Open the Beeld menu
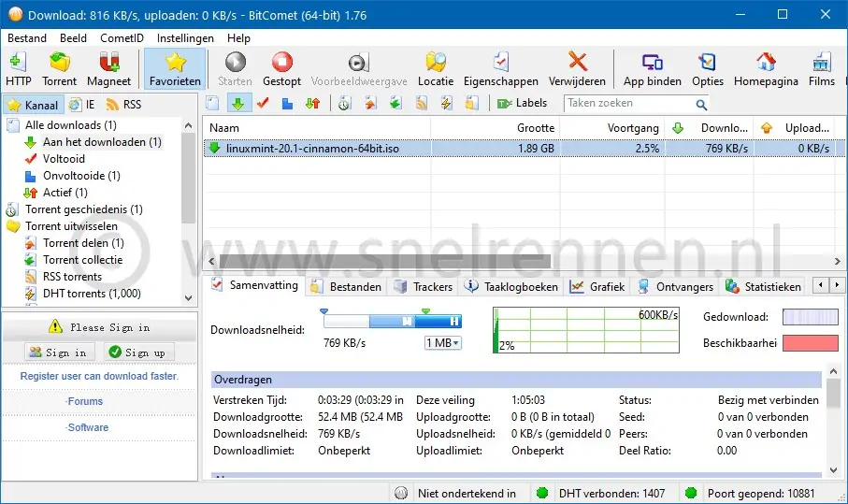848x504 pixels. 73,37
